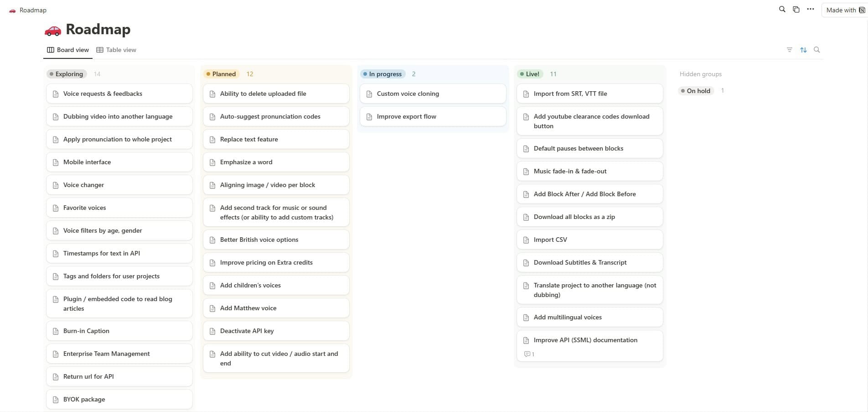Click the Live! group status tag
The image size is (868, 412).
(530, 74)
